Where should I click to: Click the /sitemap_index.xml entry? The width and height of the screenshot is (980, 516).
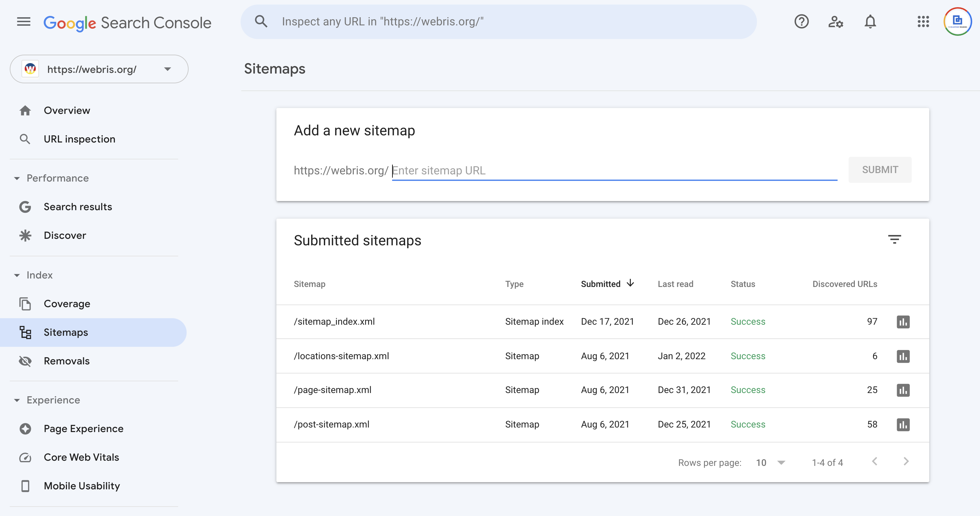coord(334,321)
